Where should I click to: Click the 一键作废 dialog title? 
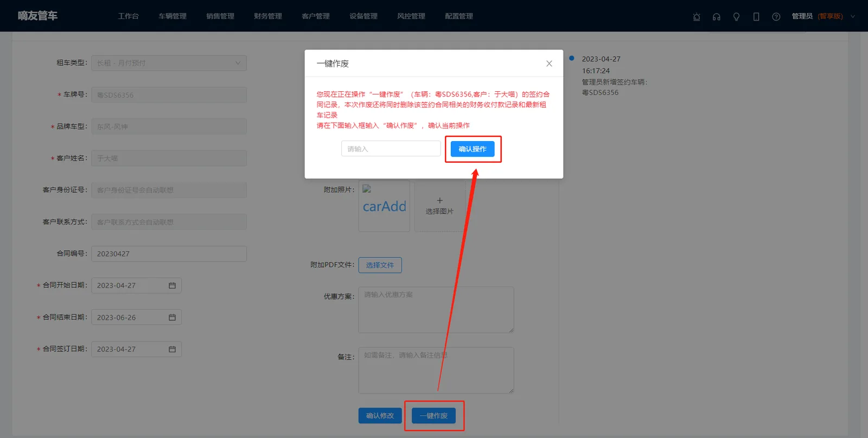[333, 64]
